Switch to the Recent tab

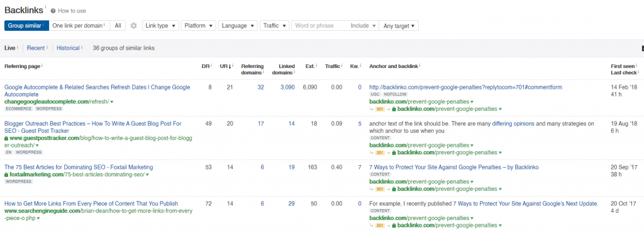point(36,48)
